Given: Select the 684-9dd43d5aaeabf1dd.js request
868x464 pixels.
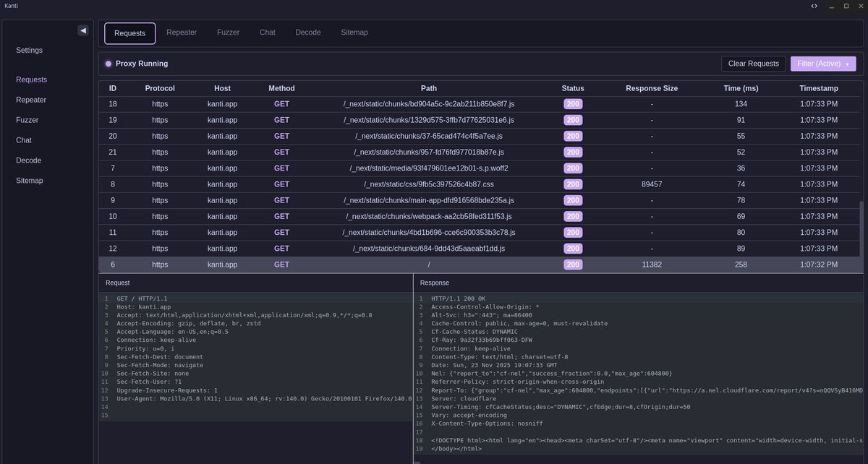Looking at the screenshot, I should tap(429, 249).
